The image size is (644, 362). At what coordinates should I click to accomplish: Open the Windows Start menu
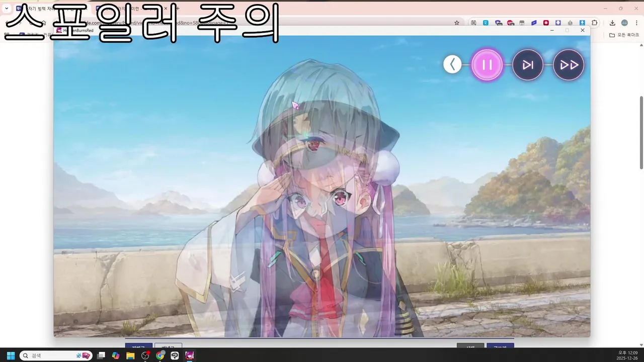point(11,355)
